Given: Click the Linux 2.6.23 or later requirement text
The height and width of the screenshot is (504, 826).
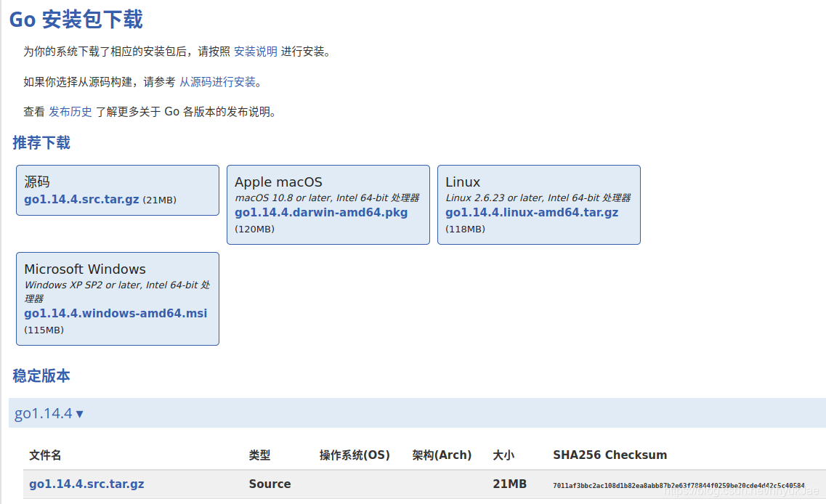Looking at the screenshot, I should 538,198.
